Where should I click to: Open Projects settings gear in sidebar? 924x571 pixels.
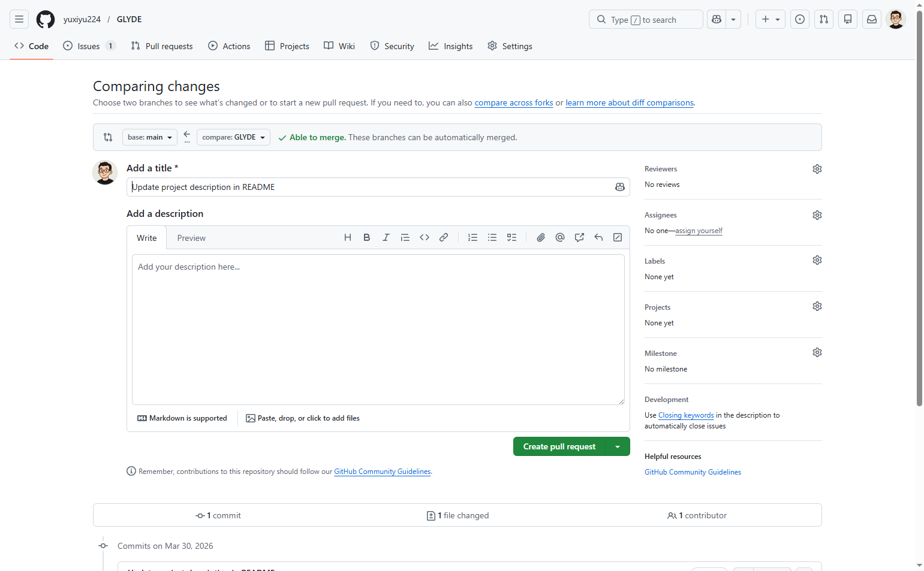[x=817, y=306]
